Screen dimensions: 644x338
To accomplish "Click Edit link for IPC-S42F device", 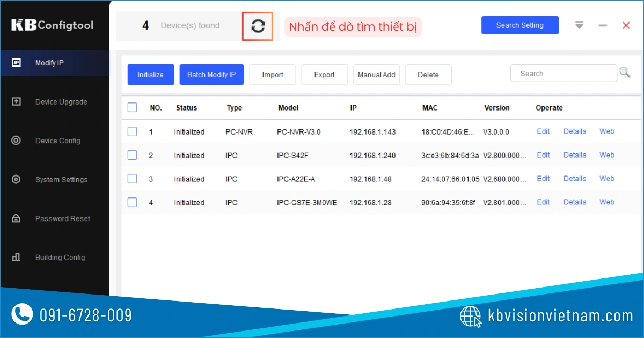I will 543,155.
